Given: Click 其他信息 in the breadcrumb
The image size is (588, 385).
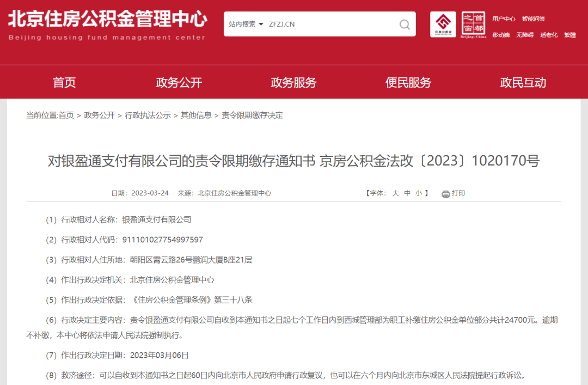Looking at the screenshot, I should [196, 115].
